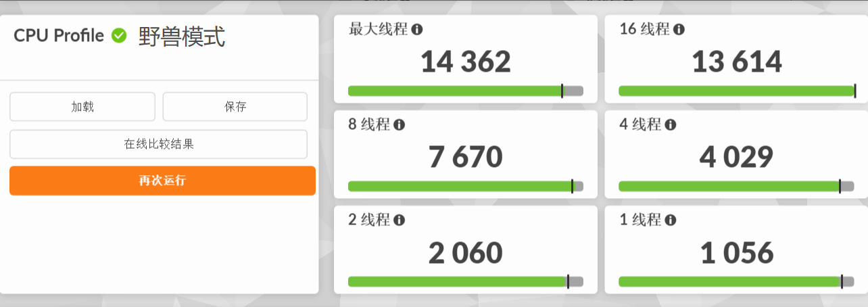Click the 16 线程 green score bar

pyautogui.click(x=736, y=91)
